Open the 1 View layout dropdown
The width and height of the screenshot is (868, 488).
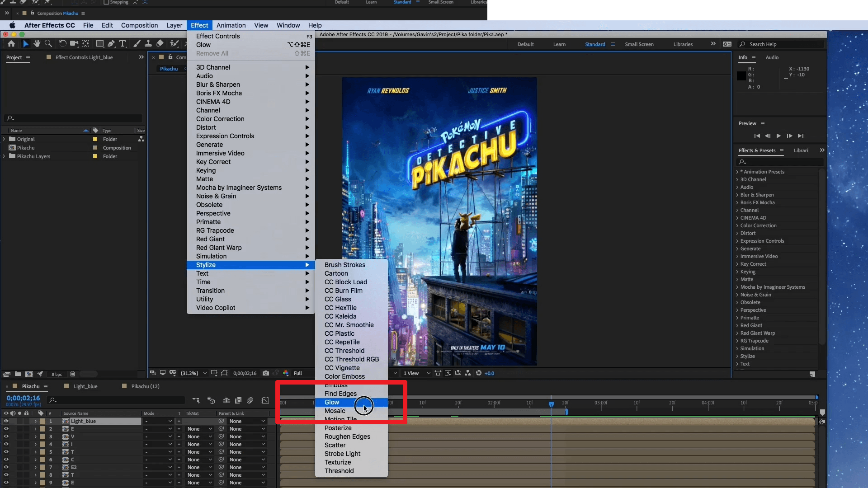pyautogui.click(x=416, y=373)
